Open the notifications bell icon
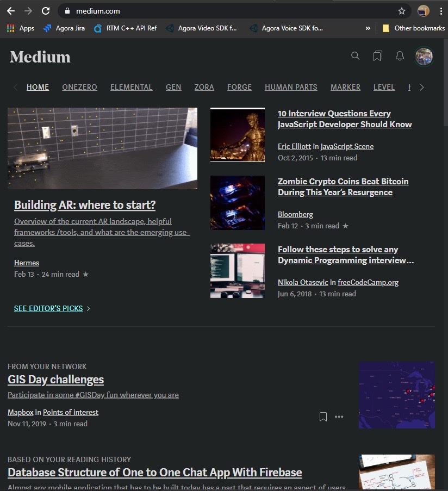This screenshot has width=448, height=491. 400,56
